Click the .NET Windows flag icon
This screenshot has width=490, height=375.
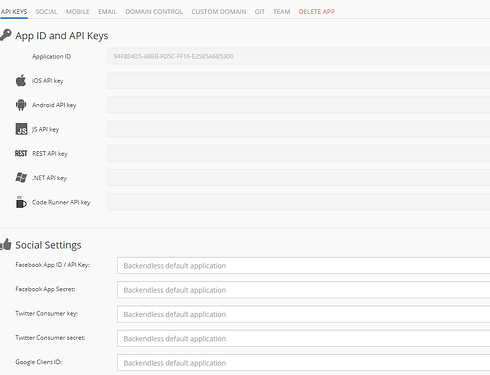pyautogui.click(x=21, y=177)
